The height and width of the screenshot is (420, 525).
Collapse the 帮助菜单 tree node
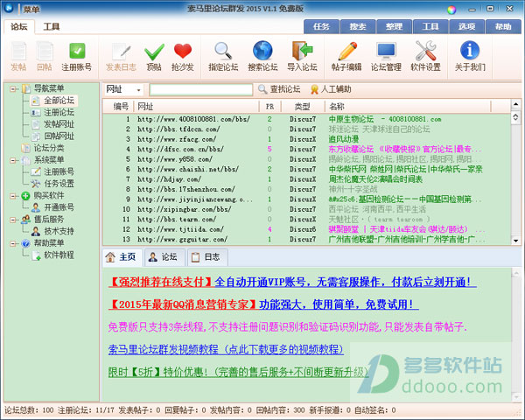click(x=13, y=243)
